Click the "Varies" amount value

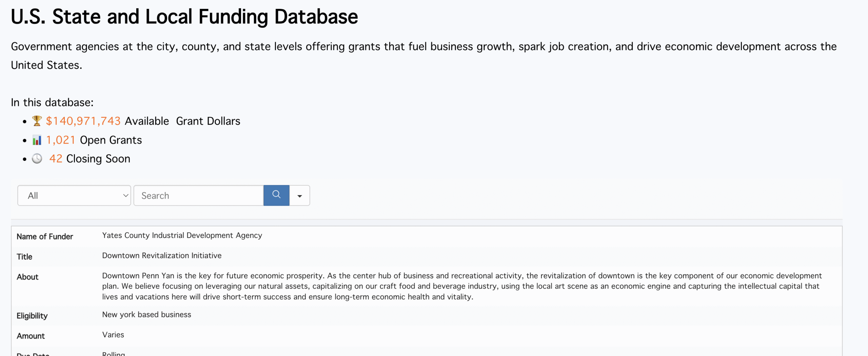pos(113,335)
